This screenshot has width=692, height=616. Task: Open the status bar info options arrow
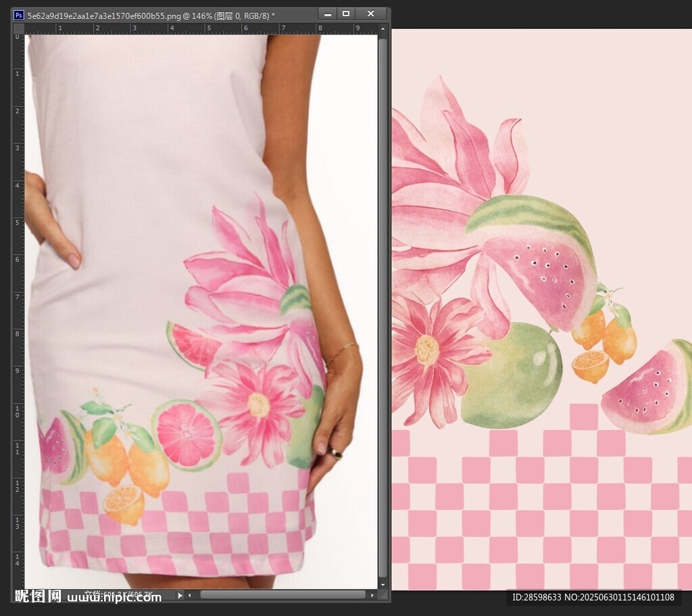180,595
